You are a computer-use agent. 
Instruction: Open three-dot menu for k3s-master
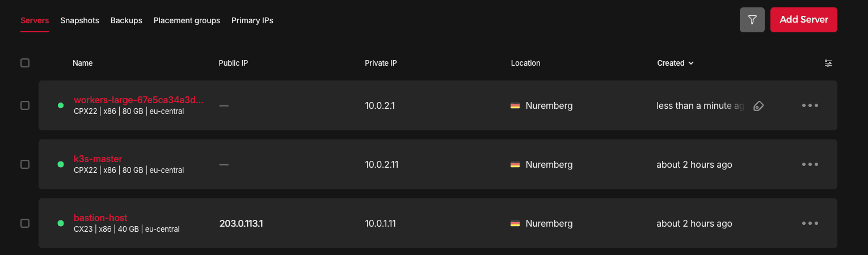coord(810,164)
